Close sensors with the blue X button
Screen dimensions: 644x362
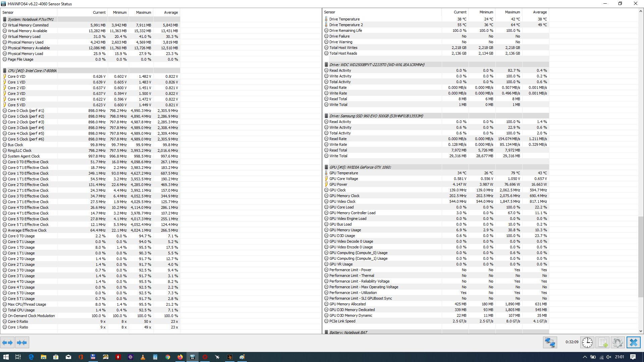pyautogui.click(x=633, y=343)
